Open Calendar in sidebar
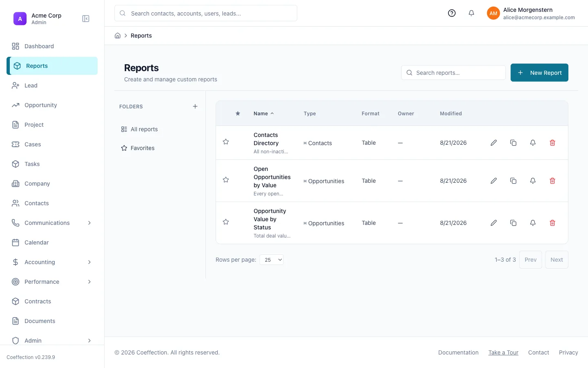 tap(52, 242)
